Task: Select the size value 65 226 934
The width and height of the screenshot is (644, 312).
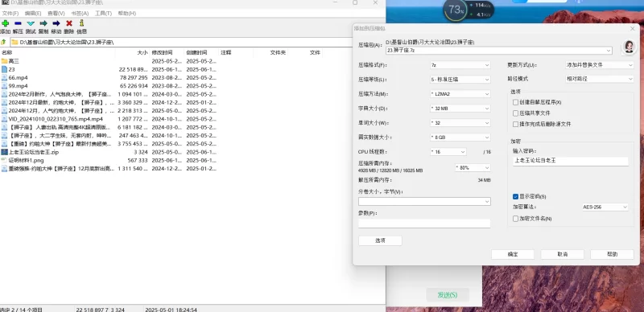Action: [x=134, y=86]
